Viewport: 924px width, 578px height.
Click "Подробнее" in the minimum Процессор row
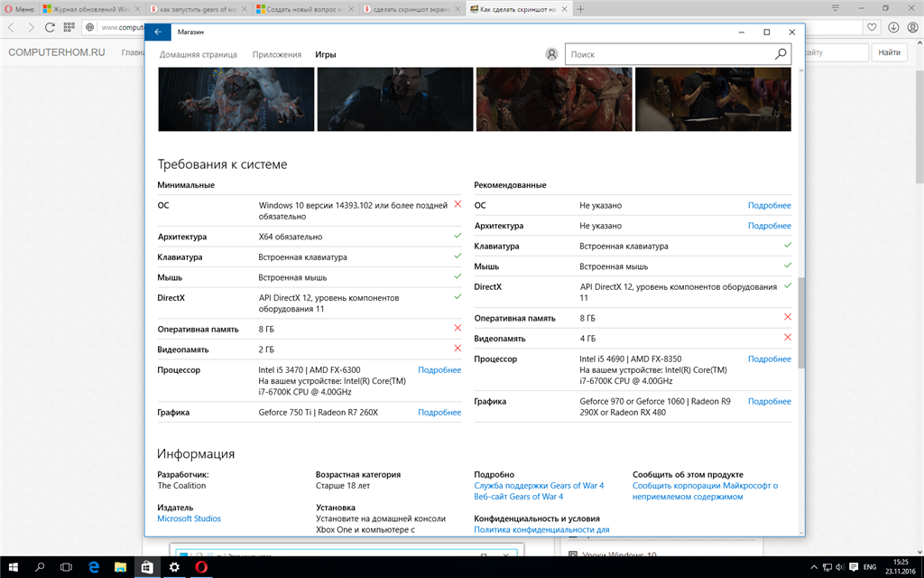439,369
